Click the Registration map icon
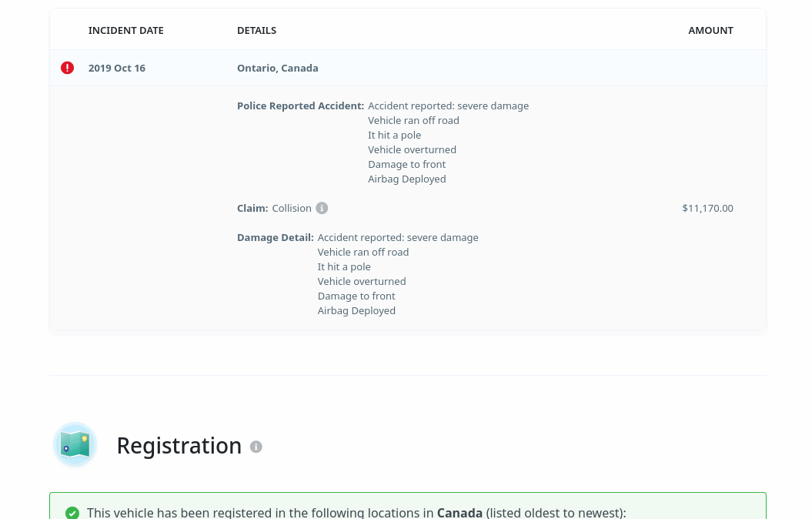 click(x=75, y=445)
